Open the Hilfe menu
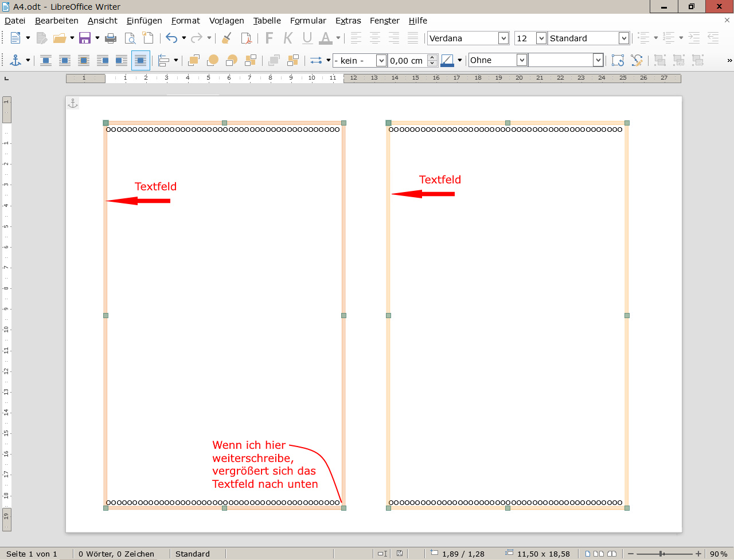This screenshot has height=560, width=734. click(418, 21)
